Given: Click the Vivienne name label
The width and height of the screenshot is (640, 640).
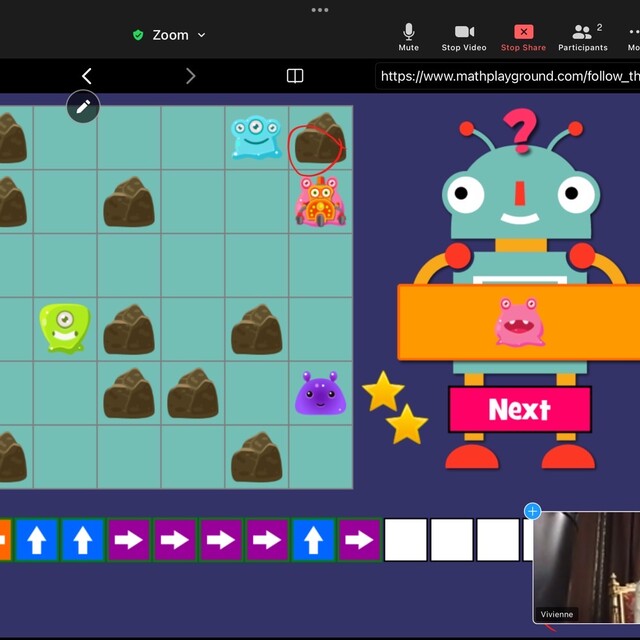Looking at the screenshot, I should click(557, 614).
